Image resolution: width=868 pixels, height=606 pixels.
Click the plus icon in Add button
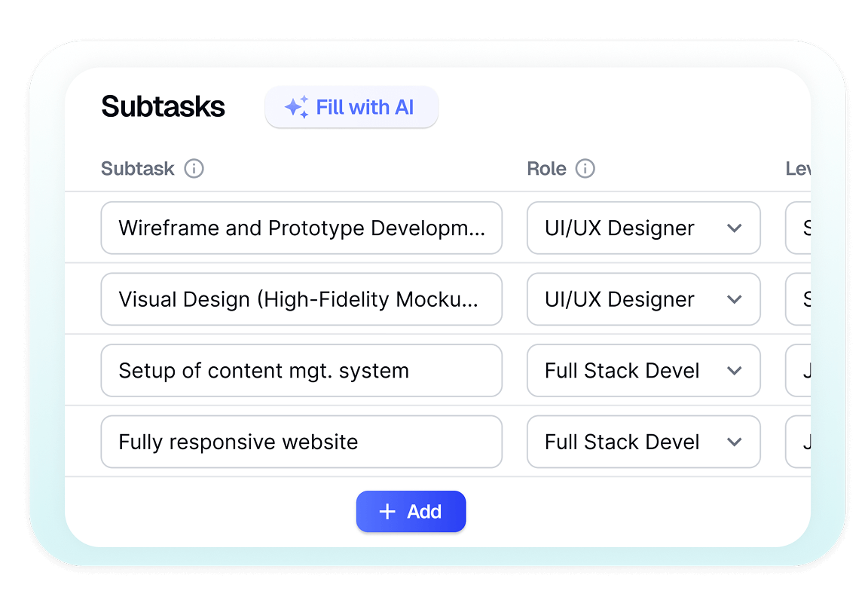(x=387, y=512)
